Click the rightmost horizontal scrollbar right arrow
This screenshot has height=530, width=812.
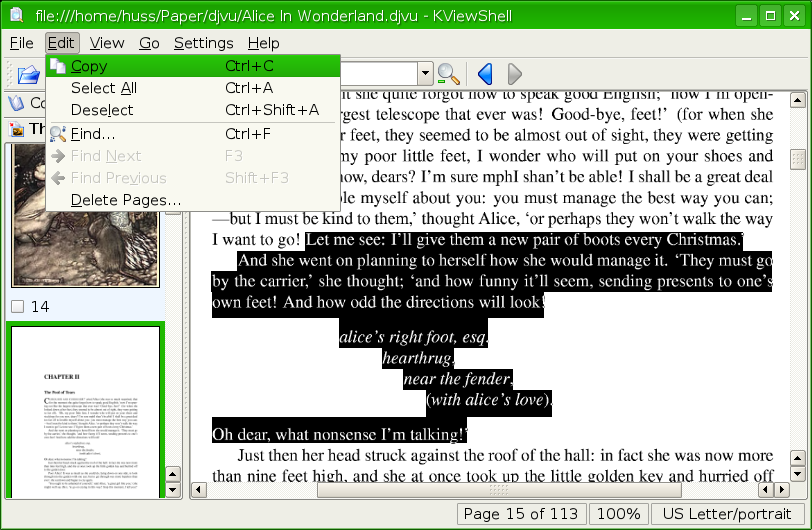point(782,490)
